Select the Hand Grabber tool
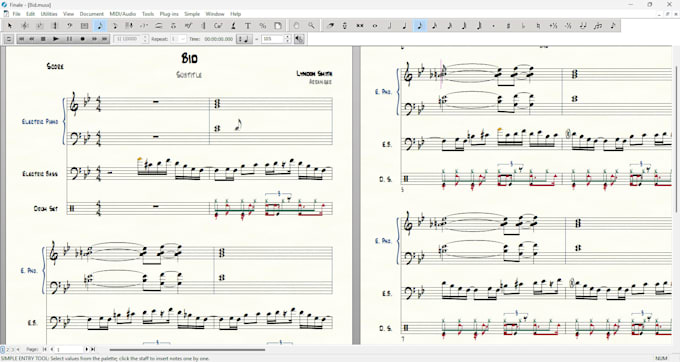The height and width of the screenshot is (362, 680). [296, 26]
